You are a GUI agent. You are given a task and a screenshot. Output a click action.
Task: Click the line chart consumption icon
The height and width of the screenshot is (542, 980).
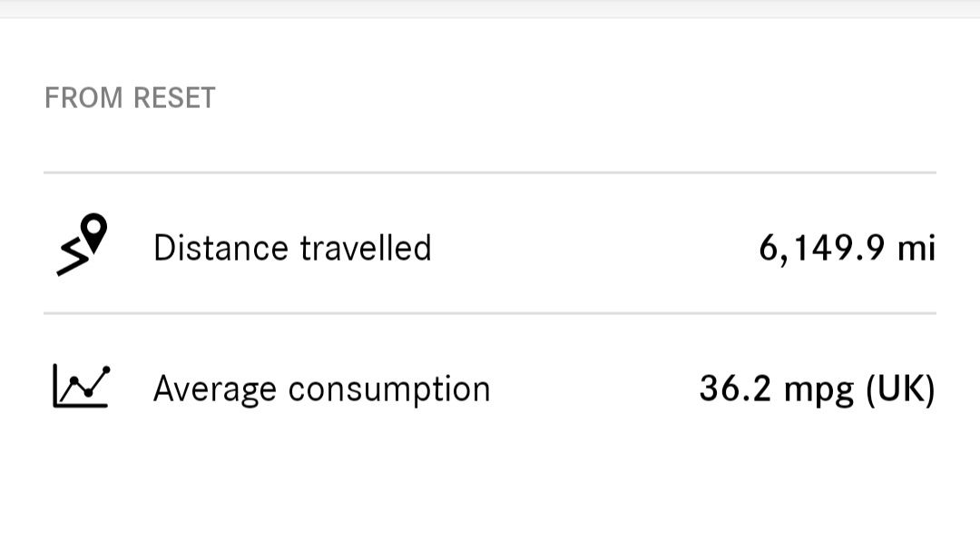point(82,387)
